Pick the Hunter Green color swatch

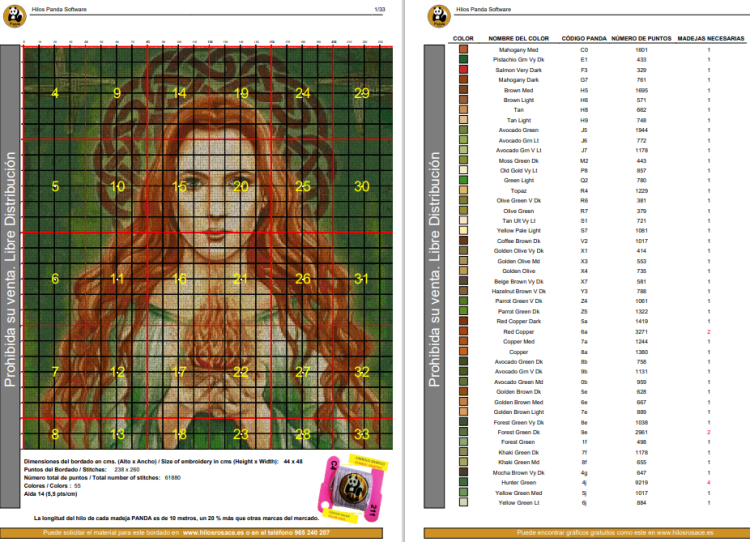pyautogui.click(x=463, y=483)
